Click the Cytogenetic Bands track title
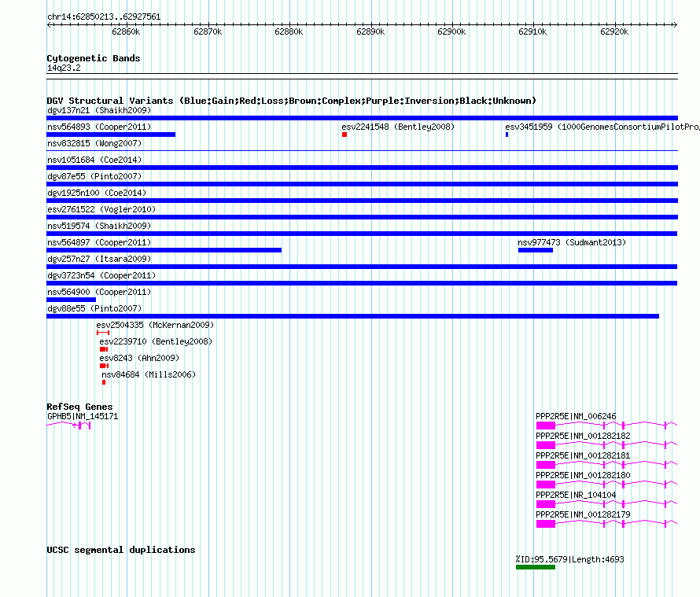The height and width of the screenshot is (597, 700). (94, 58)
